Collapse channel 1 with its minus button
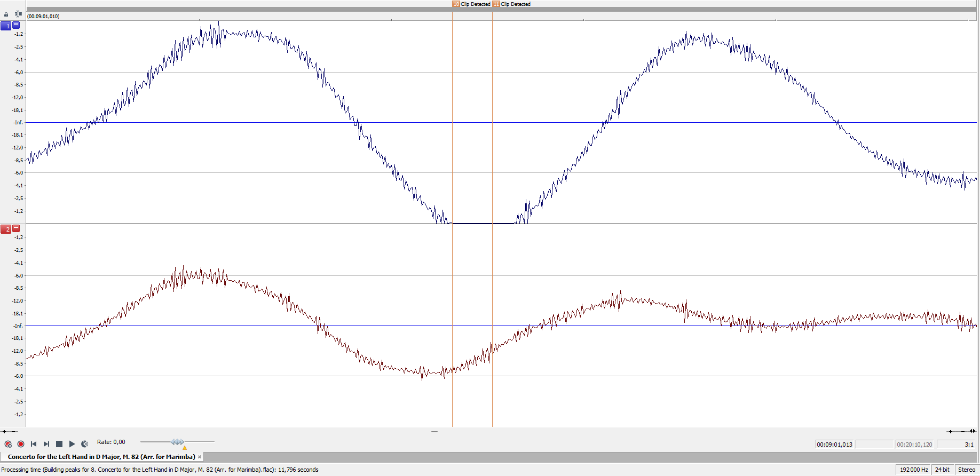Screen dimensions: 980x476 (x=16, y=25)
